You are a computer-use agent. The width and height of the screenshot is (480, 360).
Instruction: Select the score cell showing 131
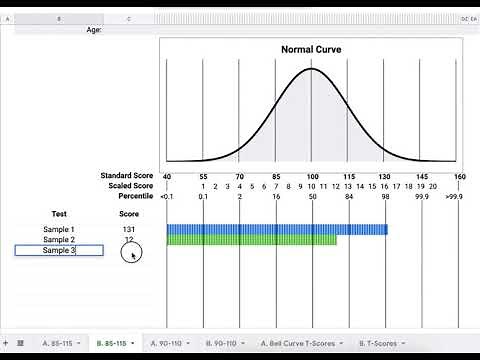point(129,229)
